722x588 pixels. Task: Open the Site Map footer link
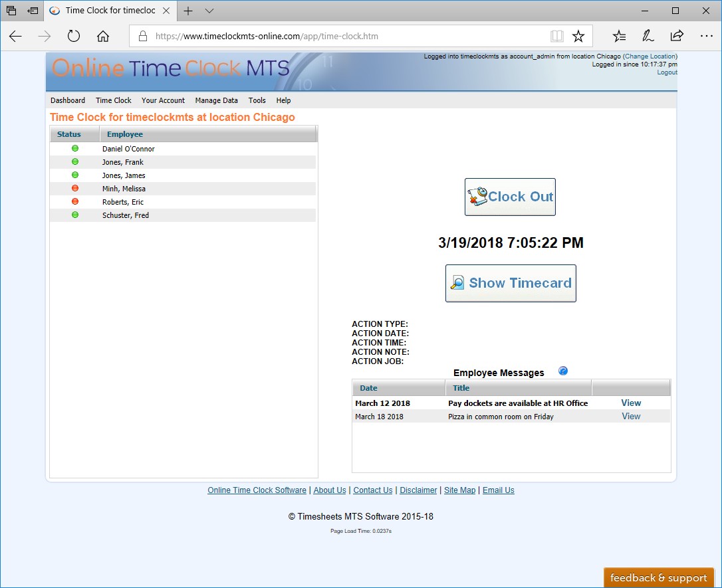(459, 490)
